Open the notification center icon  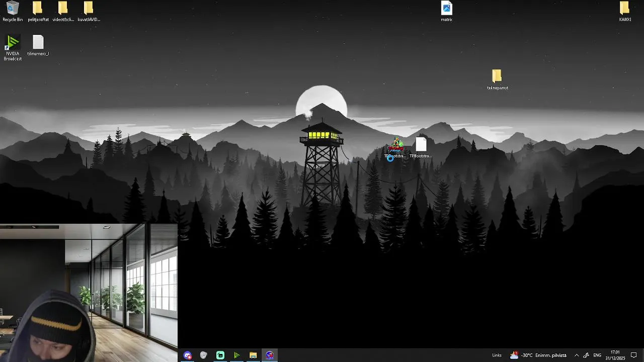634,355
